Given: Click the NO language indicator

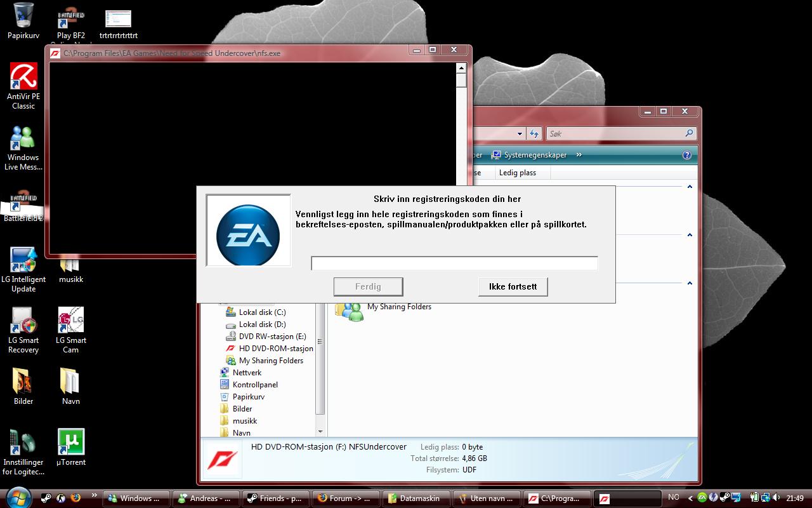Looking at the screenshot, I should click(673, 498).
